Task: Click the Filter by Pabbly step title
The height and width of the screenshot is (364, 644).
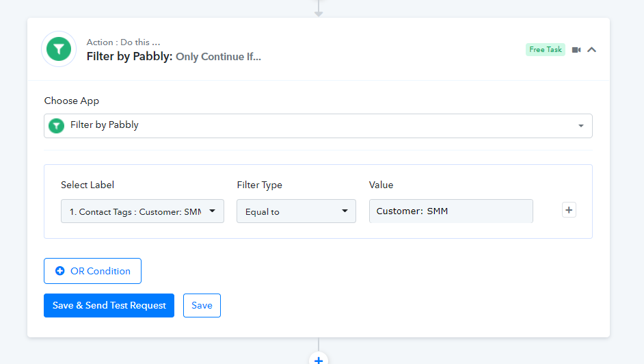Action: click(174, 56)
